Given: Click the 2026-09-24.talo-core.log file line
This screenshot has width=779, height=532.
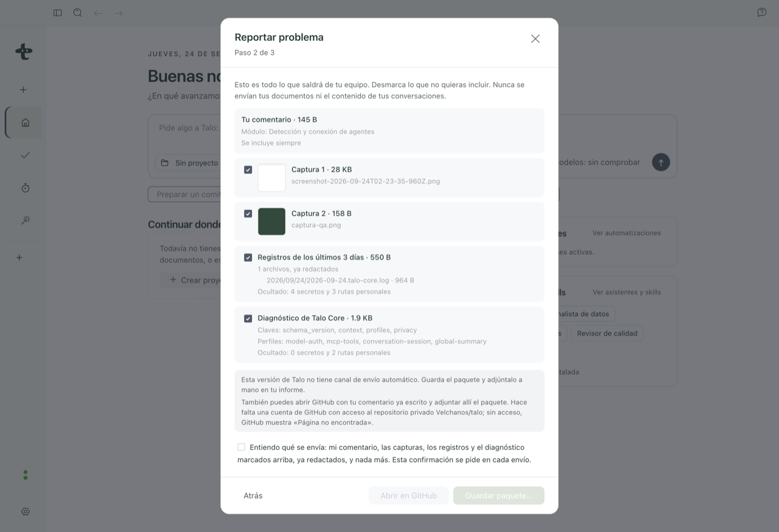Looking at the screenshot, I should (x=340, y=281).
